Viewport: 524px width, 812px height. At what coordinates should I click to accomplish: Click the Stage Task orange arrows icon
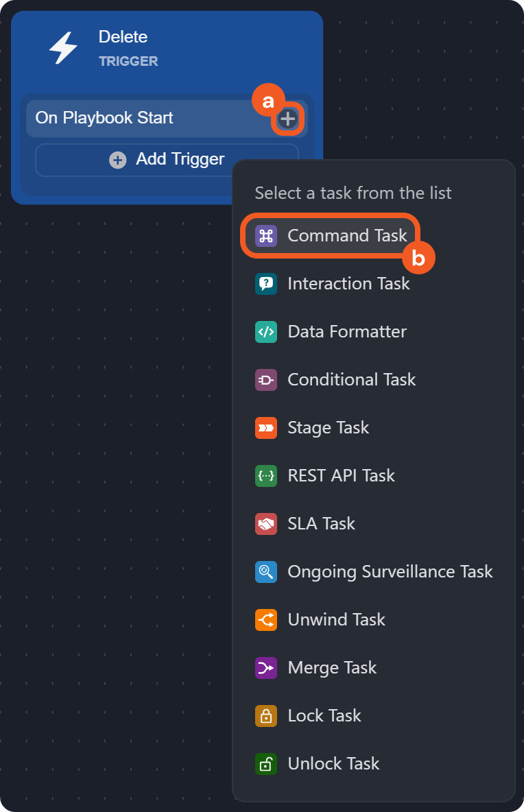click(265, 428)
